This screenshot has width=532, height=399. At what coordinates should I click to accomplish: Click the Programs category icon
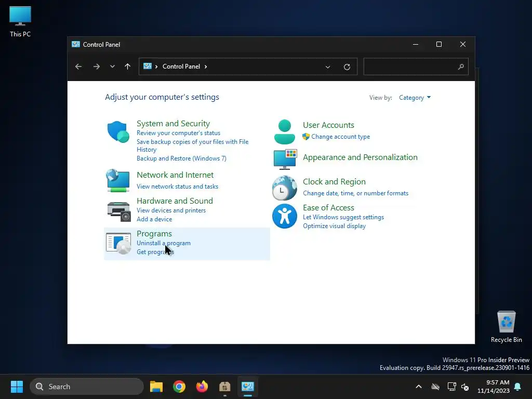point(118,243)
